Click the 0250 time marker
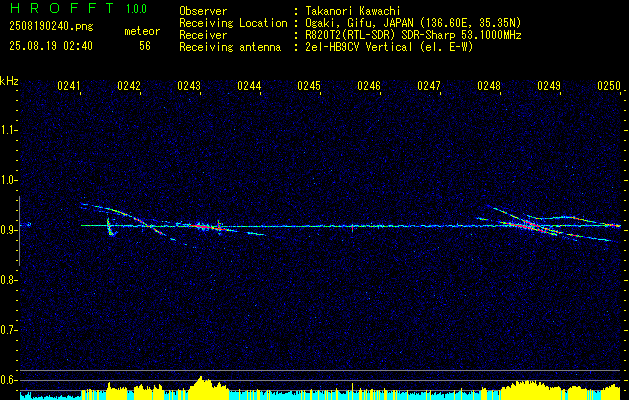 (609, 86)
